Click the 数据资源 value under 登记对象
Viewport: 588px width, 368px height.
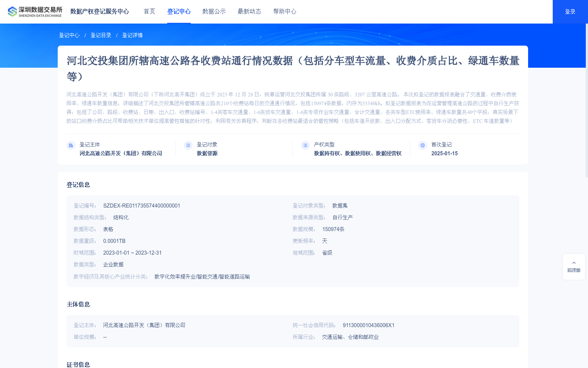click(207, 153)
